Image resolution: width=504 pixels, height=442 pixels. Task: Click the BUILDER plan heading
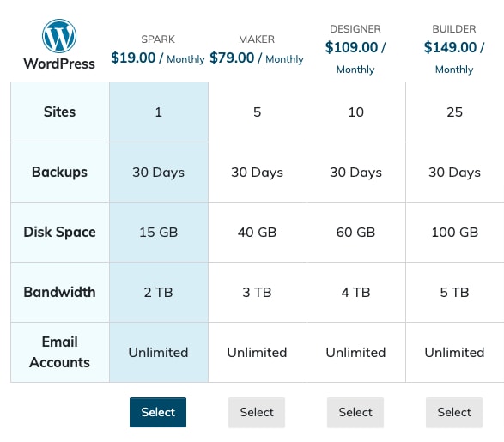454,29
